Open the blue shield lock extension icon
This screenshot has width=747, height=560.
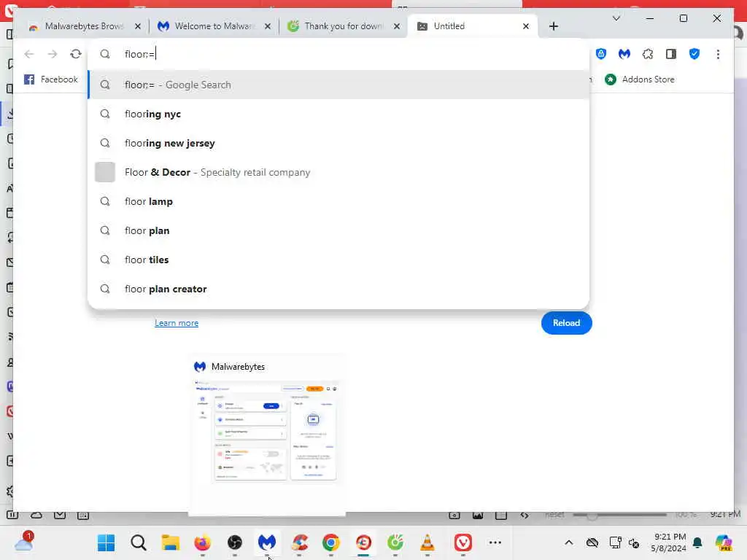[601, 54]
